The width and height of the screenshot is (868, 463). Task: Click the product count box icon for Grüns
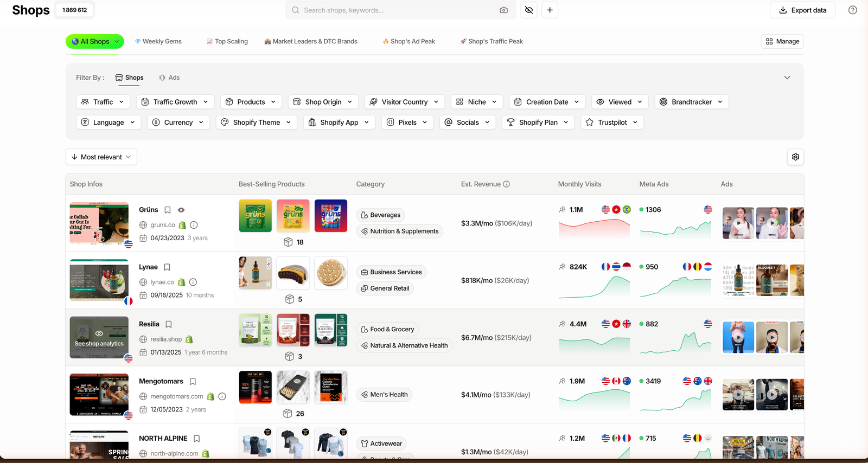tap(288, 242)
